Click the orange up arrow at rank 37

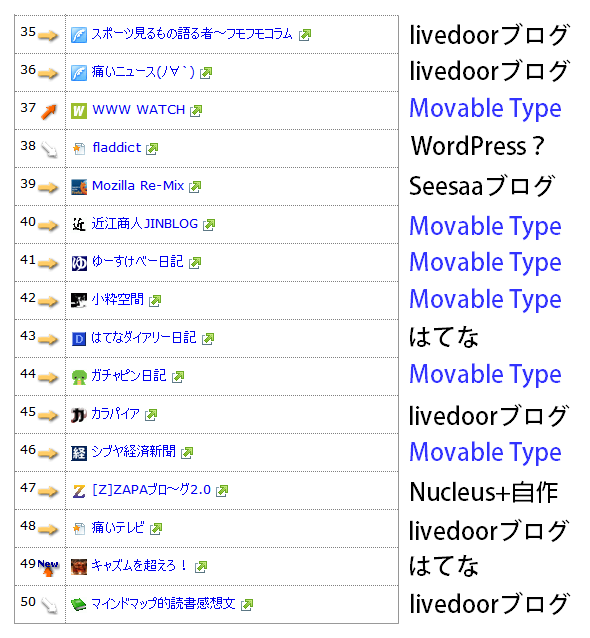(x=48, y=112)
